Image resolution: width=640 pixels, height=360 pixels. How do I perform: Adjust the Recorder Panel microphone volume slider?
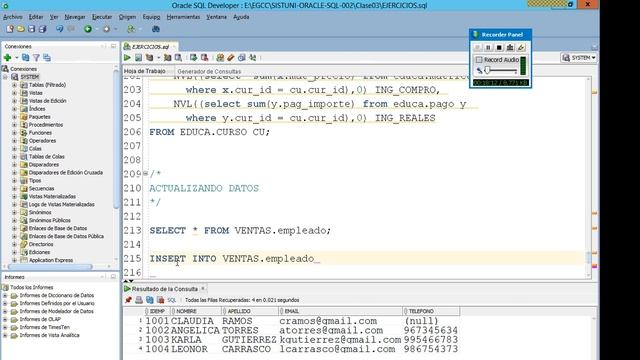(487, 71)
